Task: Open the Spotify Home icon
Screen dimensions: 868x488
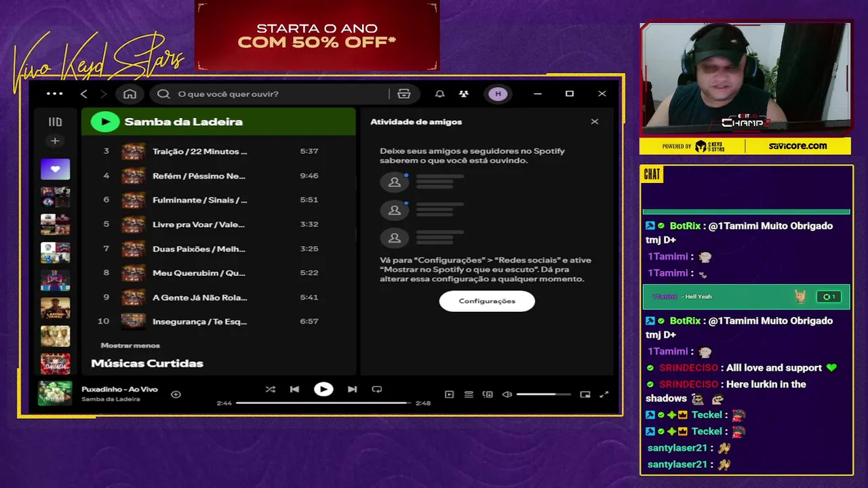Action: tap(130, 94)
